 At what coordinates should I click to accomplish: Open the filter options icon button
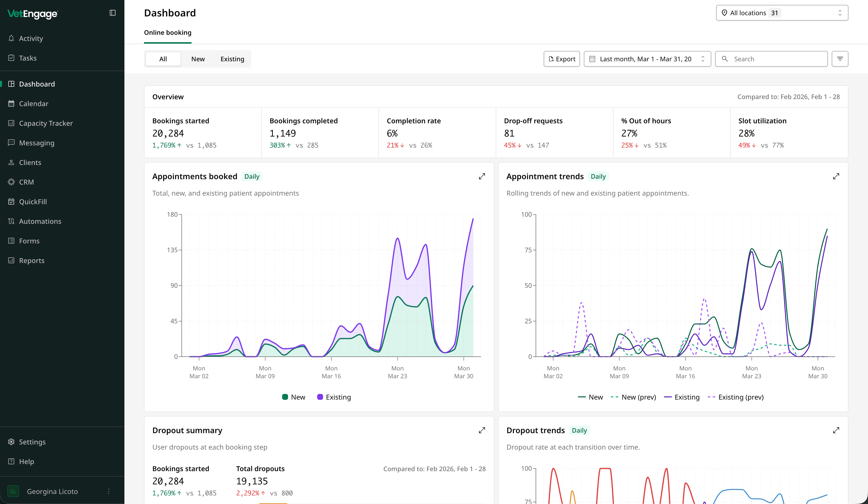coord(840,59)
